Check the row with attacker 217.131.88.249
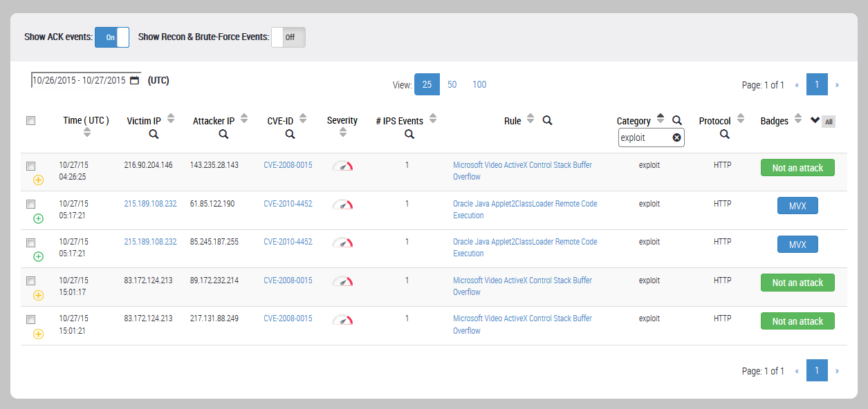Image resolution: width=868 pixels, height=409 pixels. tap(30, 319)
